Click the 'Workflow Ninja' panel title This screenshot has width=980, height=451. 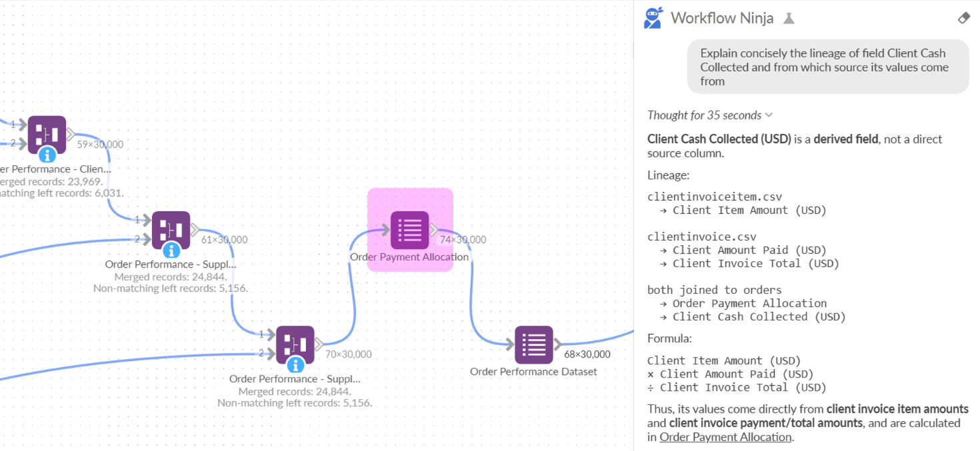click(722, 18)
